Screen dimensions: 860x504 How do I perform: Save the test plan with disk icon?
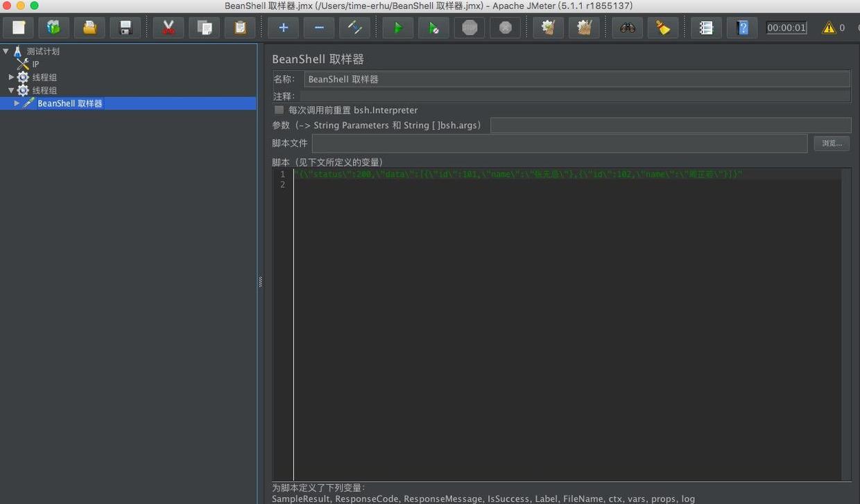[x=126, y=28]
